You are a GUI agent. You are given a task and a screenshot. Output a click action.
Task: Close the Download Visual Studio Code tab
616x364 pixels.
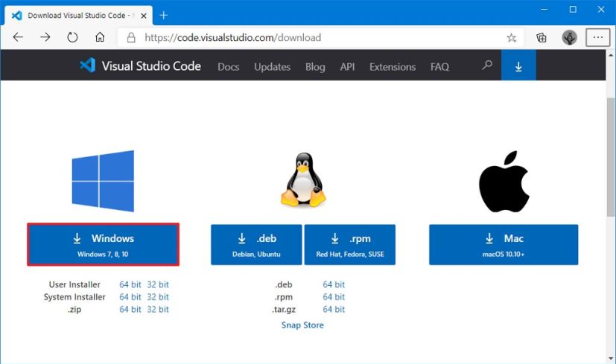[144, 16]
